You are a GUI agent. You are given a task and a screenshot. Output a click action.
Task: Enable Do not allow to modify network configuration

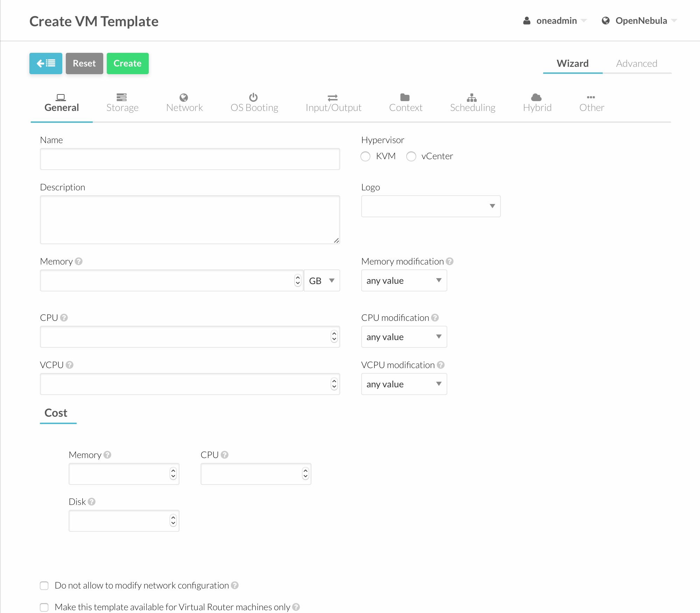tap(45, 586)
